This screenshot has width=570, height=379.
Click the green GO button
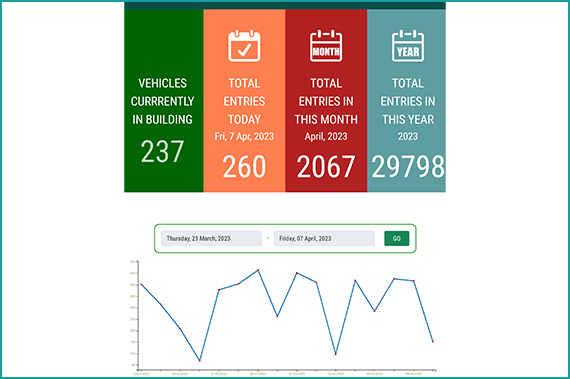(397, 238)
